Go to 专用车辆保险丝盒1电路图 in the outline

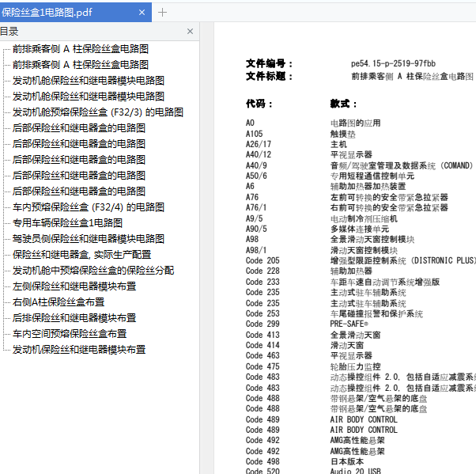[x=67, y=223]
